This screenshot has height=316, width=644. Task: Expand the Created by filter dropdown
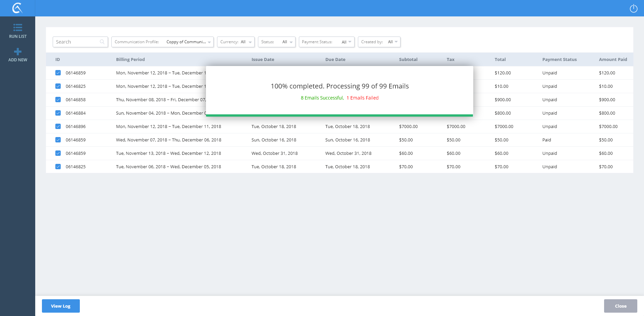click(x=379, y=42)
